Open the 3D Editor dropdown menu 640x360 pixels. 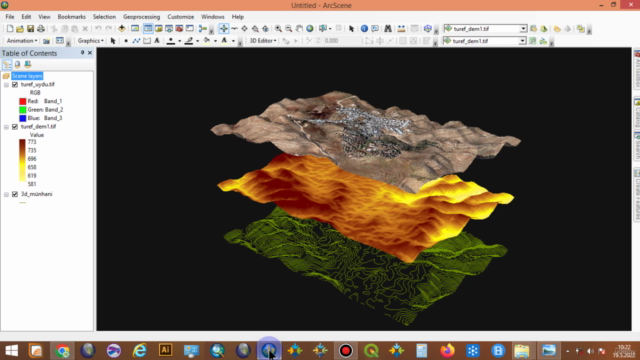pos(263,41)
